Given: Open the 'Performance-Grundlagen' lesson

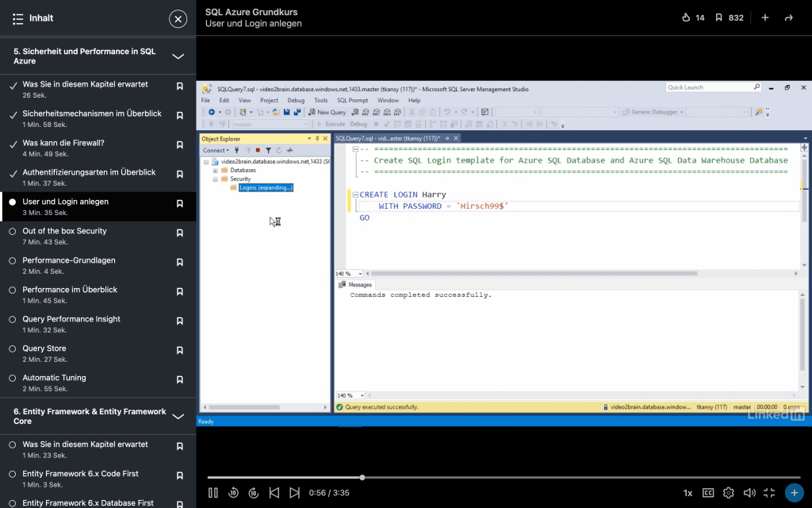Looking at the screenshot, I should tap(69, 260).
